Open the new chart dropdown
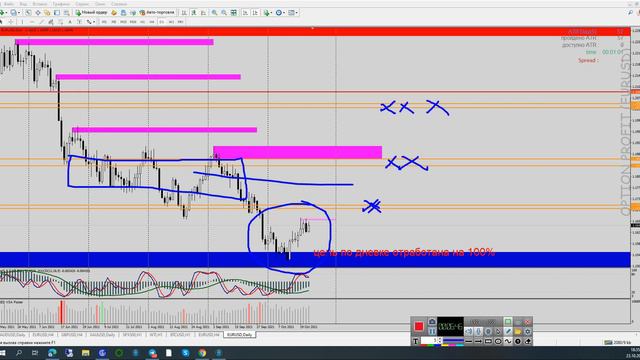The height and width of the screenshot is (360, 640). 3,13
